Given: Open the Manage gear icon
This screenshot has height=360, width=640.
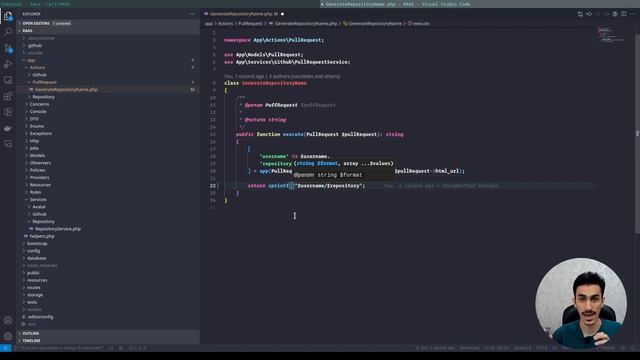Looking at the screenshot, I should point(8,336).
